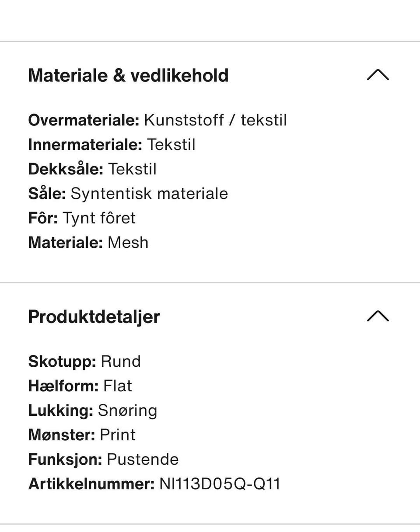Viewport: 420px width, 532px height.
Task: Select article number NI113D05Q-Q11
Action: [220, 484]
